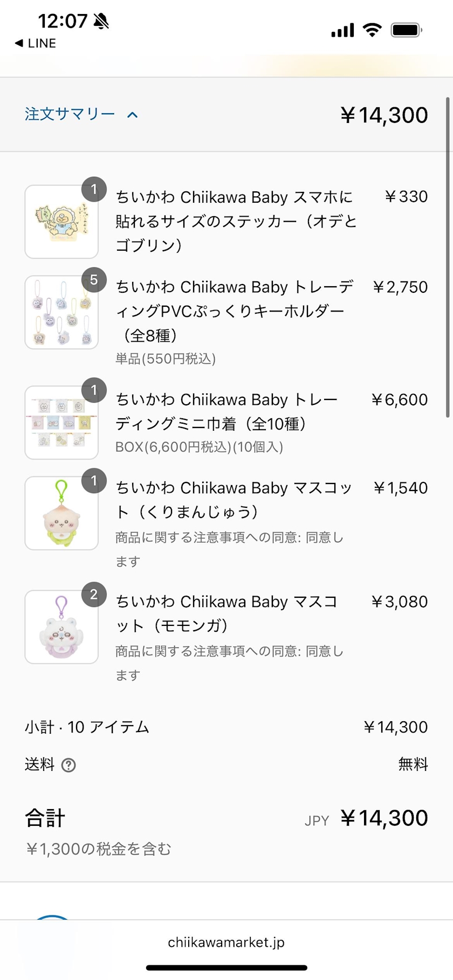Open the くりまんじゅう mascot thumbnail
Screen dimensions: 453x980
coord(61,513)
